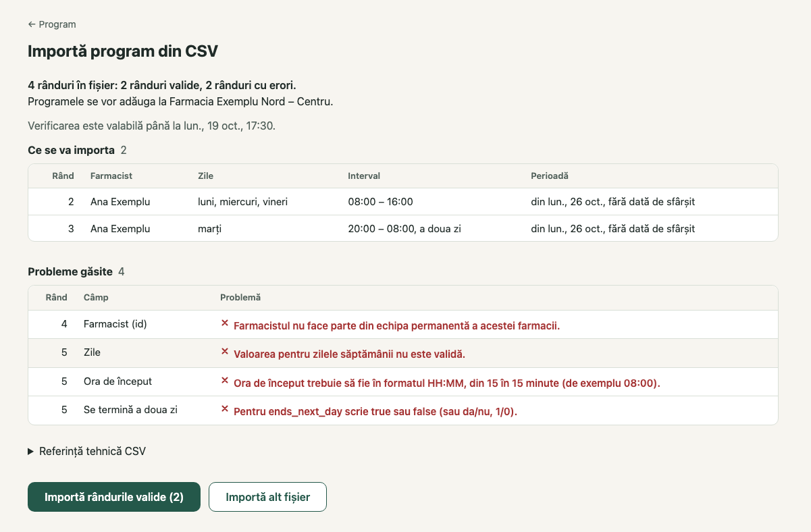Choose Importă alt fișier button
This screenshot has width=811, height=532.
click(x=268, y=497)
